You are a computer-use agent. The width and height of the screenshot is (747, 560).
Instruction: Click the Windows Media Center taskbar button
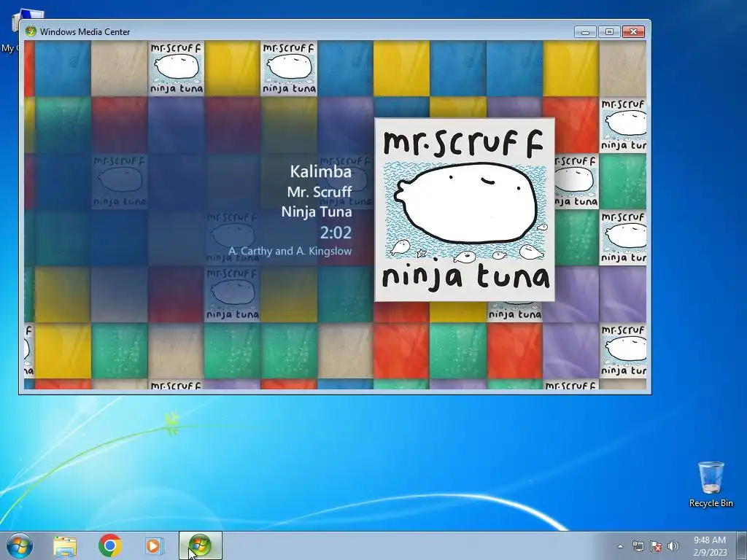tap(201, 545)
